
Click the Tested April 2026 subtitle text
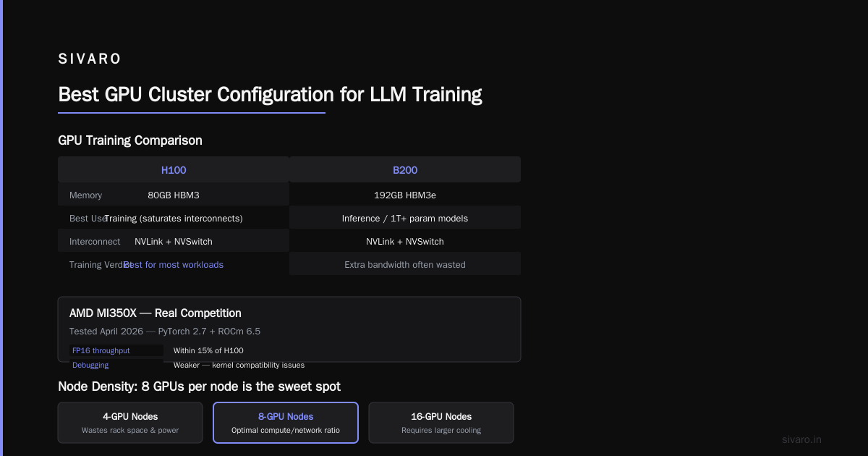tap(165, 332)
